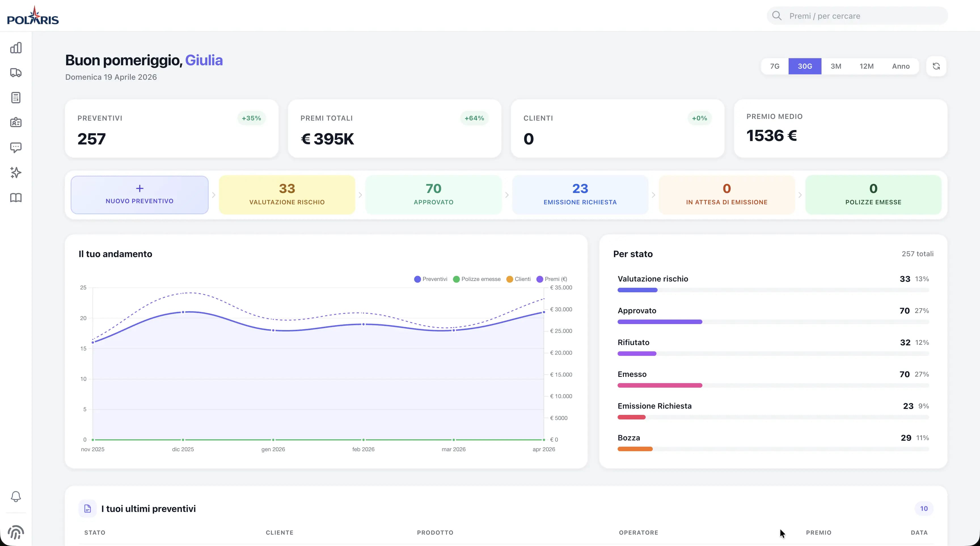Toggle the Preventivi legend in the chart
The image size is (980, 546).
point(430,279)
